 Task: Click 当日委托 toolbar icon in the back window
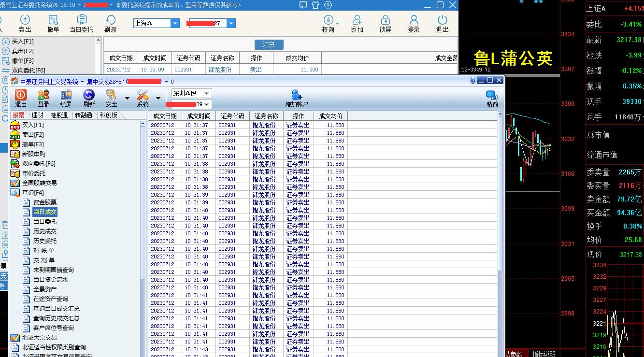click(82, 24)
